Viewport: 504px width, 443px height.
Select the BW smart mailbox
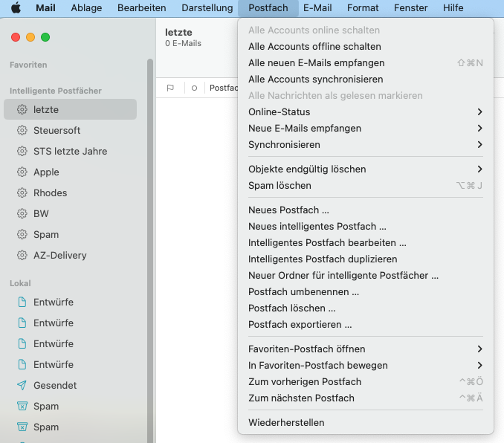[x=41, y=213]
